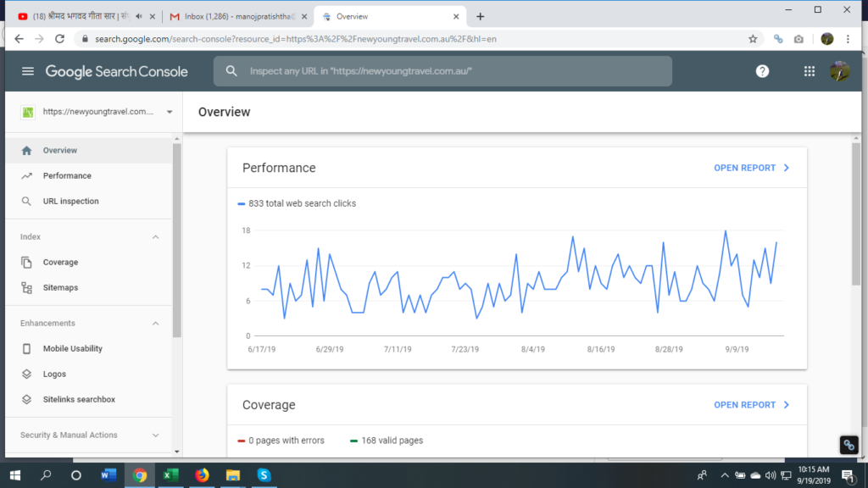868x488 pixels.
Task: Open the hamburger navigation menu
Action: tap(28, 71)
